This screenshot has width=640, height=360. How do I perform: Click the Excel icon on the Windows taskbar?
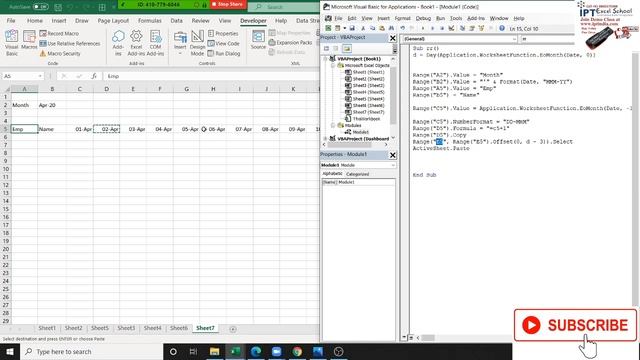(x=236, y=351)
